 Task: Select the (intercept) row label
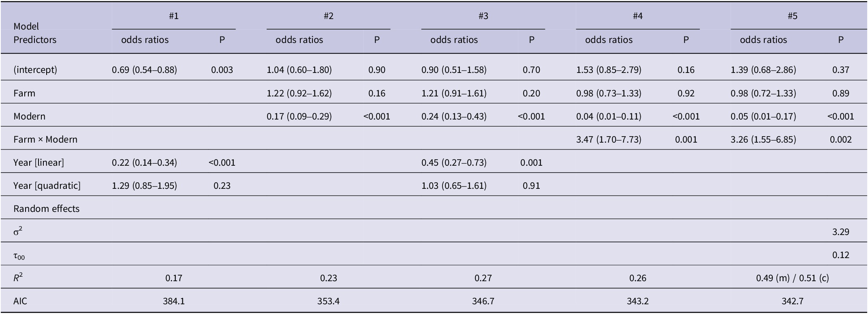pyautogui.click(x=35, y=70)
